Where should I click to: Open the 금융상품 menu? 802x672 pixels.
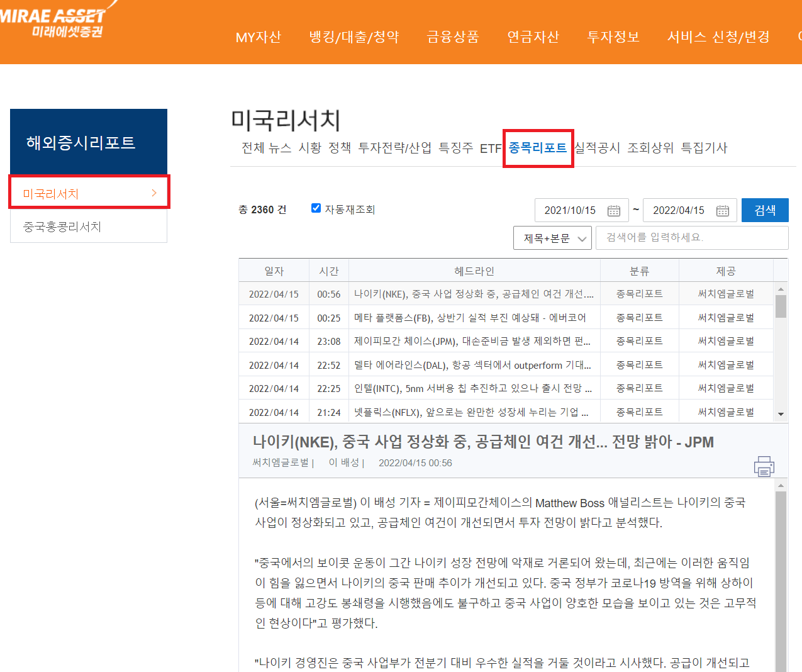tap(453, 37)
